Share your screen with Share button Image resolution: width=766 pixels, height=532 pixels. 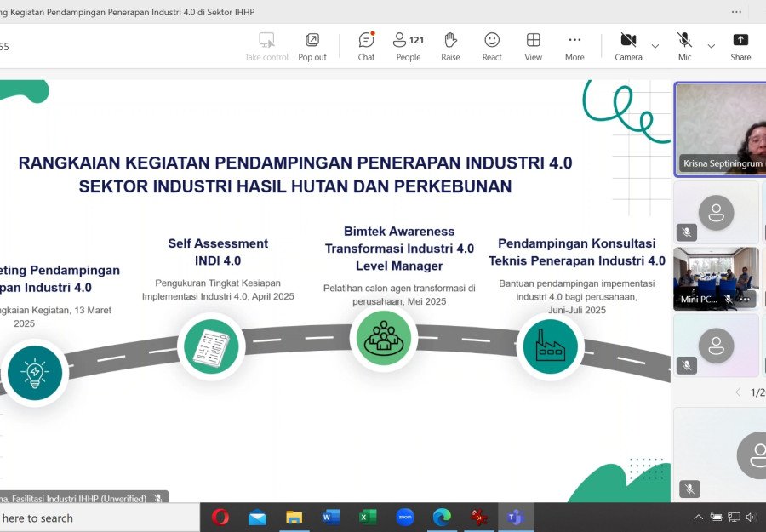740,47
